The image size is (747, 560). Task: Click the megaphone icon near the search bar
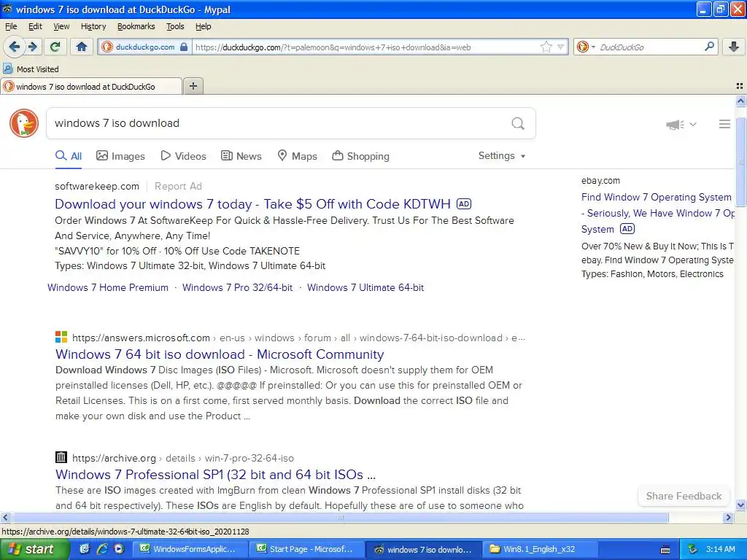[x=675, y=124]
